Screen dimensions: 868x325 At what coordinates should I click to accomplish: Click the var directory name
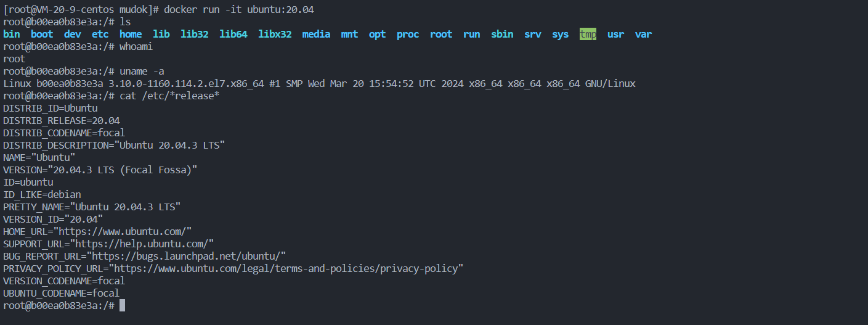point(643,35)
